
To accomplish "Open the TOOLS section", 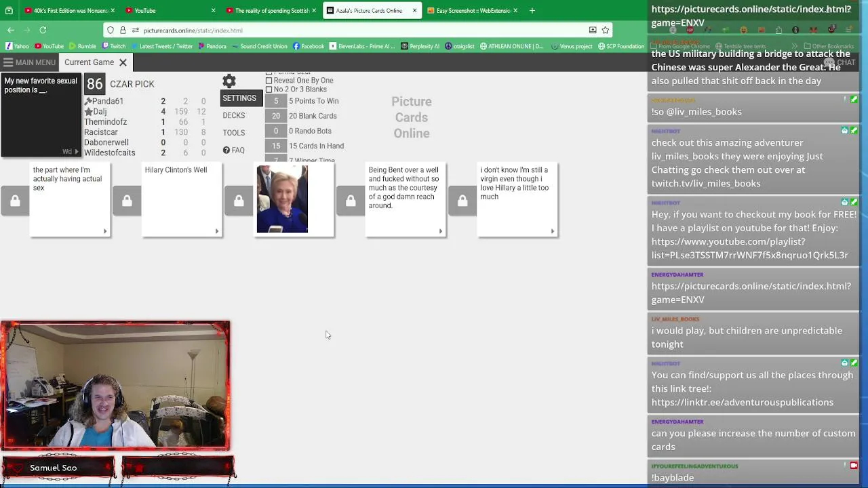I will coord(234,133).
